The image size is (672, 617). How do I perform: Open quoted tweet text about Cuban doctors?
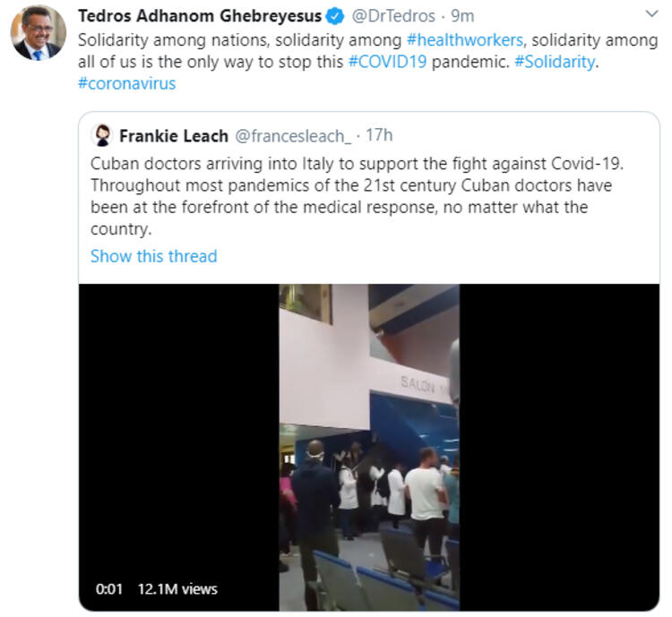[x=357, y=196]
